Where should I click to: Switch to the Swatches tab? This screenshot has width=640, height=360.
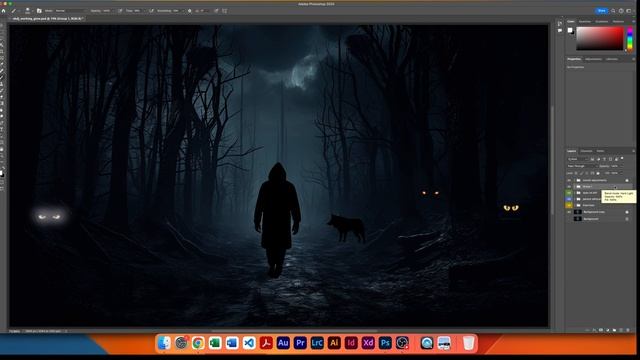coord(585,22)
